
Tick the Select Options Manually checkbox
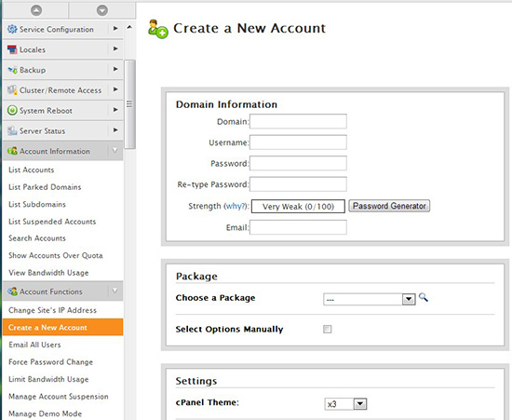(x=327, y=329)
